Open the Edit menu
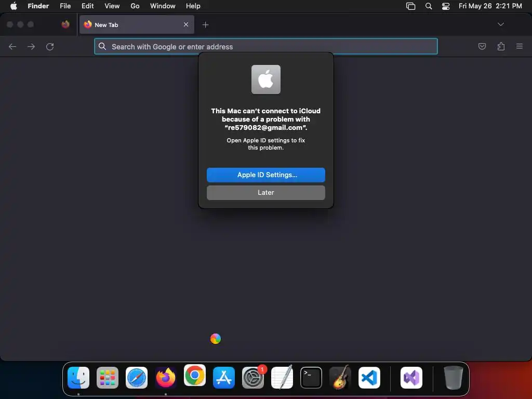This screenshot has height=399, width=532. (x=87, y=6)
